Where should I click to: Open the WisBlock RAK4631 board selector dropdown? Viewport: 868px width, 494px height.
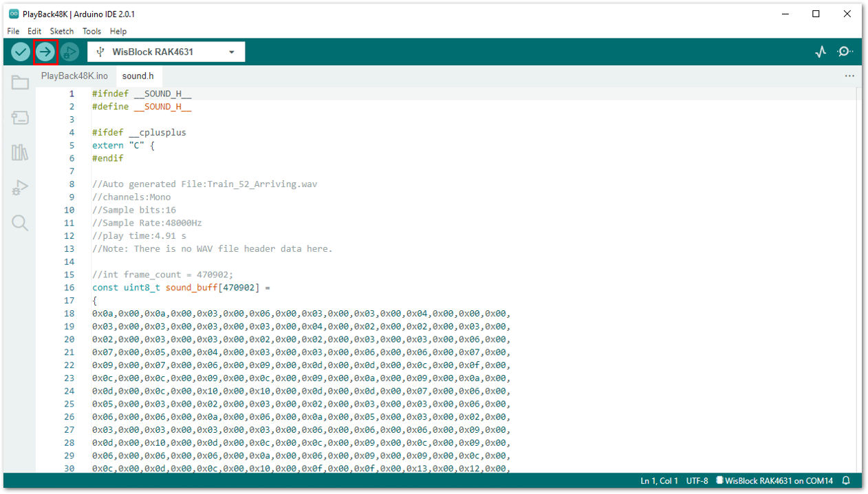pos(166,52)
